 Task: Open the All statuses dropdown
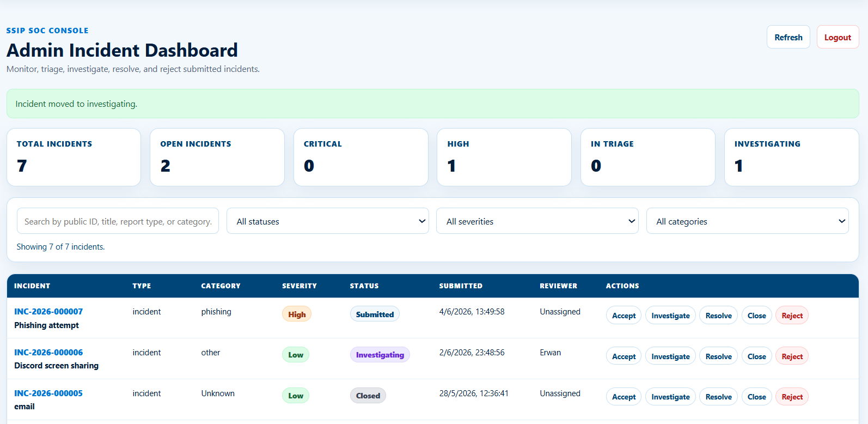328,221
